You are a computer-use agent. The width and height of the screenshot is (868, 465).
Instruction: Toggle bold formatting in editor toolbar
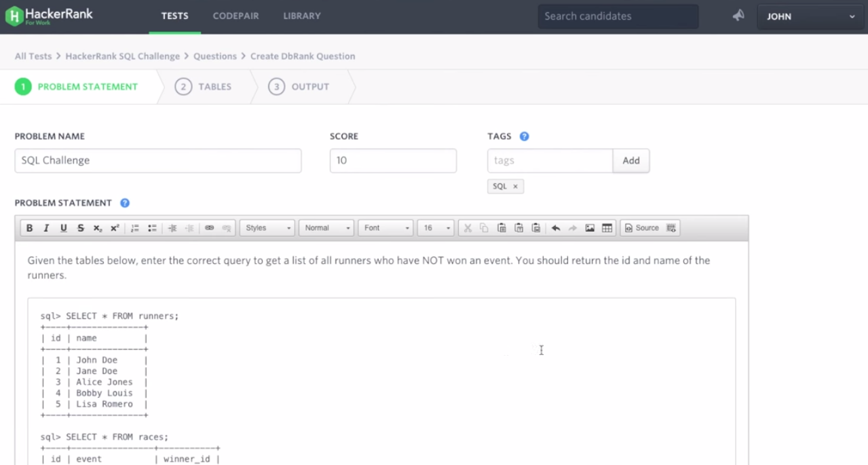[x=29, y=228]
